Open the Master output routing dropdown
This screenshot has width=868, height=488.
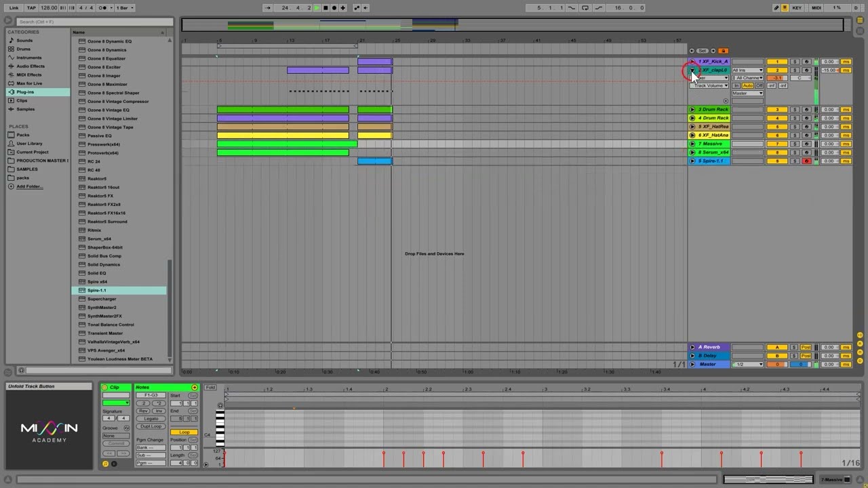point(747,93)
